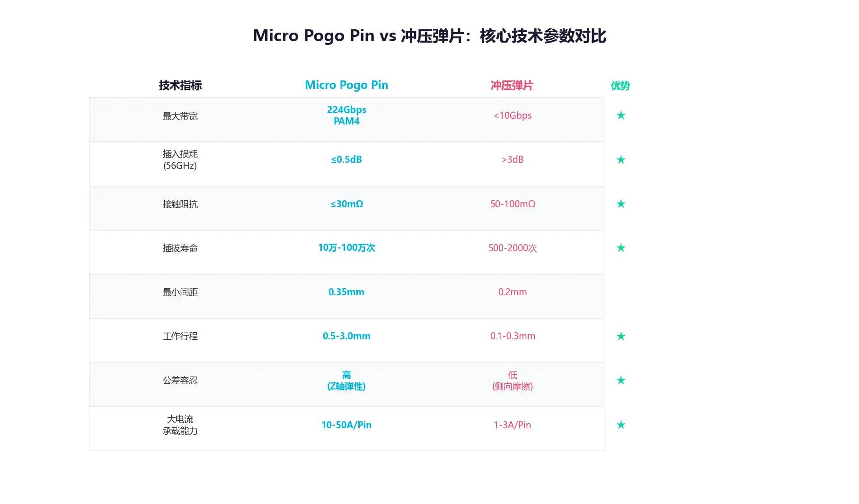
Task: Select the 技术指标 column header
Action: (x=180, y=86)
